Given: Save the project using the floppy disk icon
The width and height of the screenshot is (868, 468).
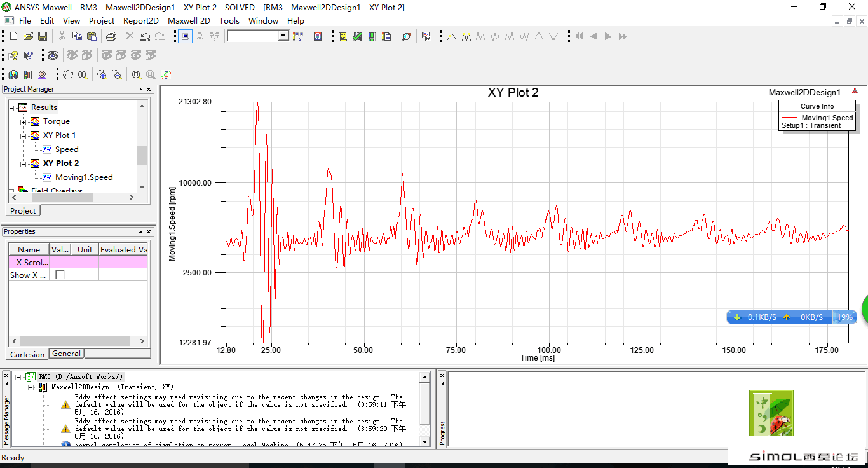Looking at the screenshot, I should coord(43,36).
